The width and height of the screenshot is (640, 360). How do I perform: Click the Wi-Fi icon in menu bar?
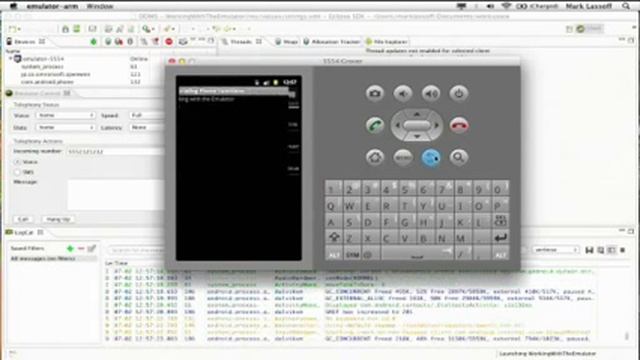(x=506, y=6)
